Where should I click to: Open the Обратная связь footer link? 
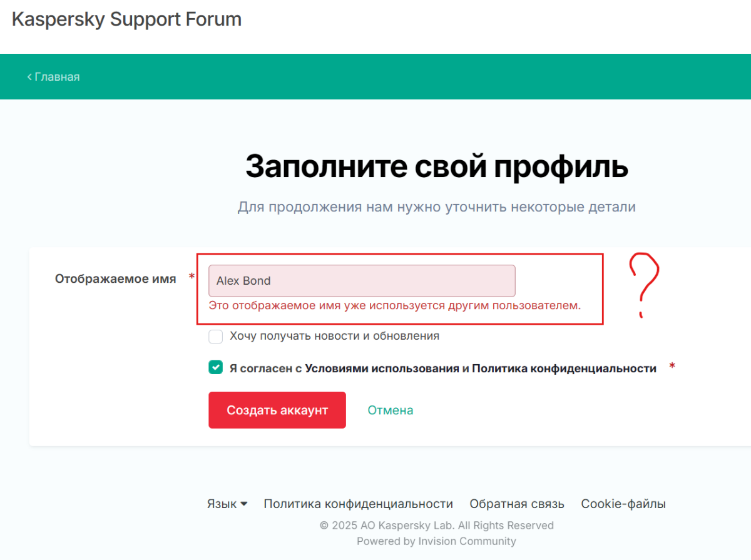tap(517, 504)
